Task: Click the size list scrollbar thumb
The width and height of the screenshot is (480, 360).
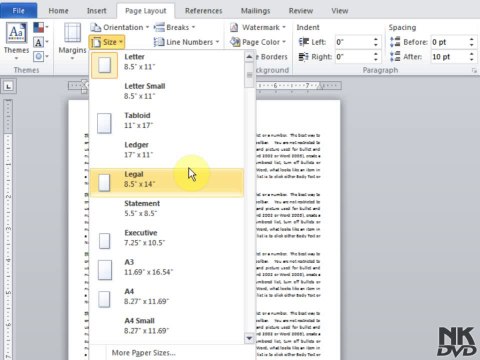Action: click(x=249, y=75)
